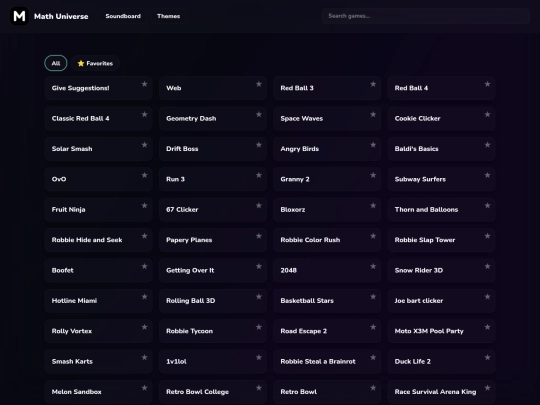Star the Run 3 game card
Viewport: 540px width, 405px height.
point(259,175)
